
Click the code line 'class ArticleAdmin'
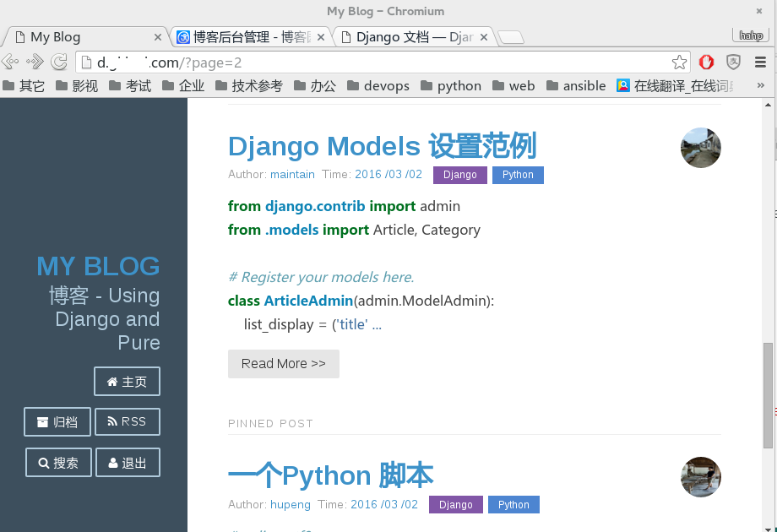point(361,301)
